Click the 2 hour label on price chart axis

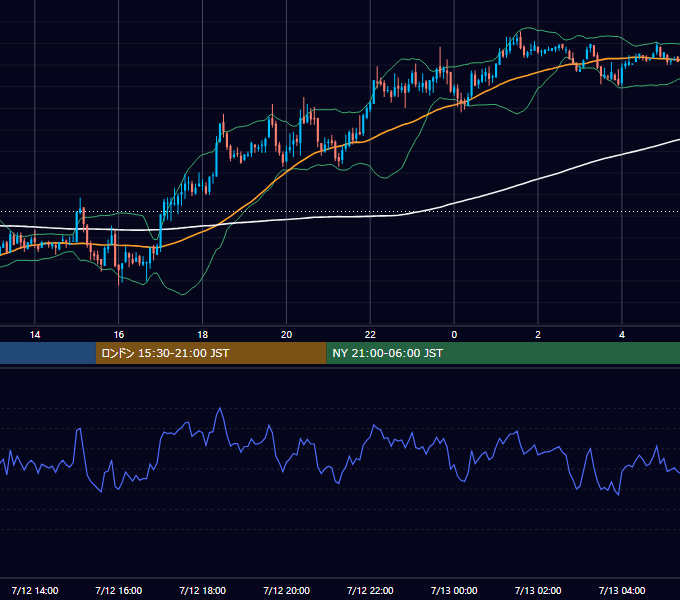[x=538, y=335]
